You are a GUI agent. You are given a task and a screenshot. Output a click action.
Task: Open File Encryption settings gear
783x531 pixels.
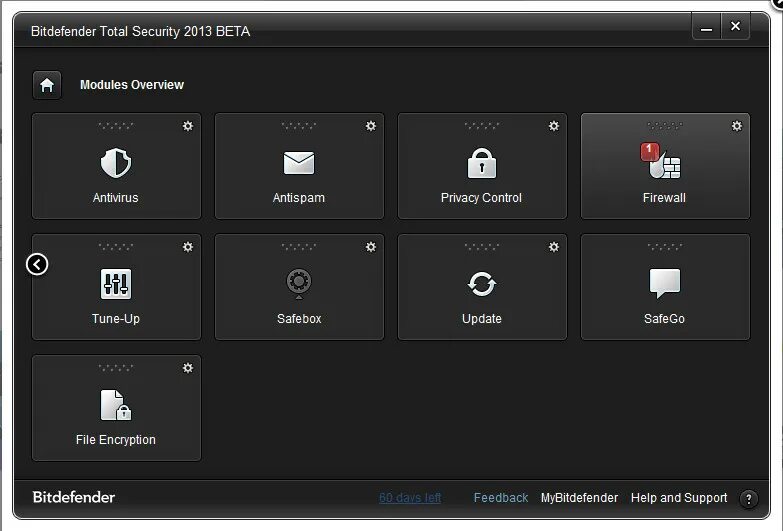188,368
